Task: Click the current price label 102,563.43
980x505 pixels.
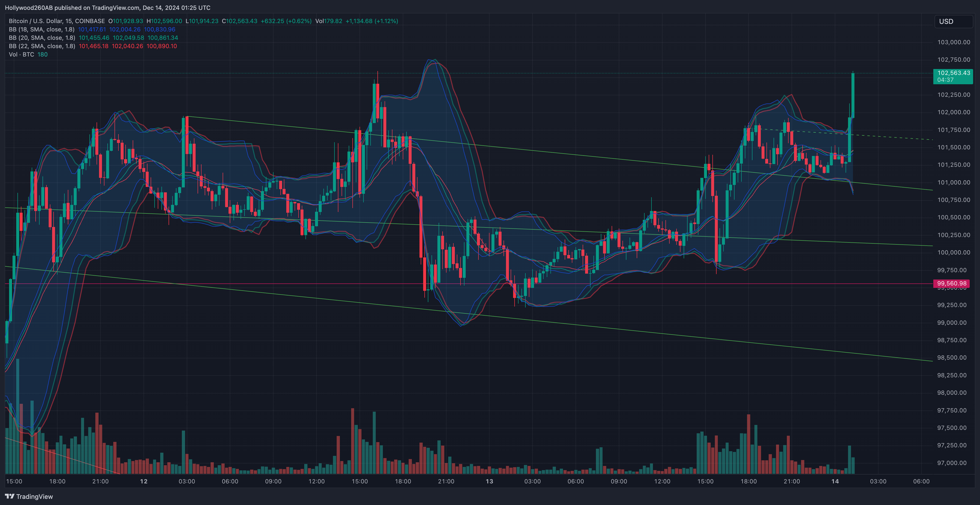Action: coord(953,76)
